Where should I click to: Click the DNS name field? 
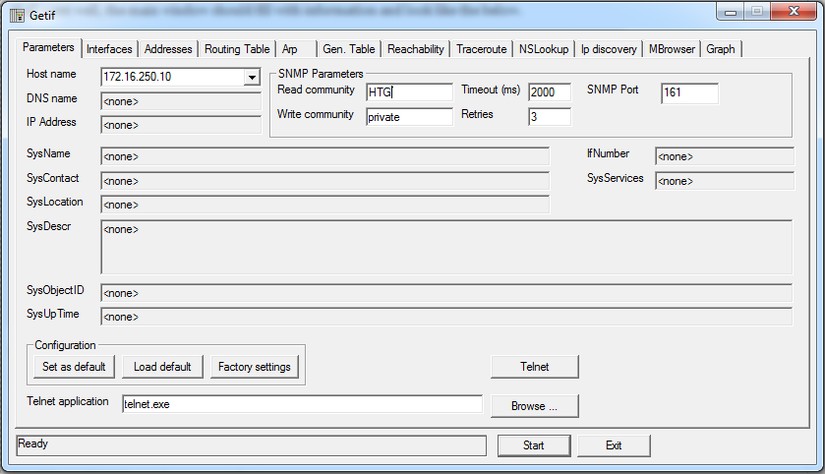tap(181, 101)
